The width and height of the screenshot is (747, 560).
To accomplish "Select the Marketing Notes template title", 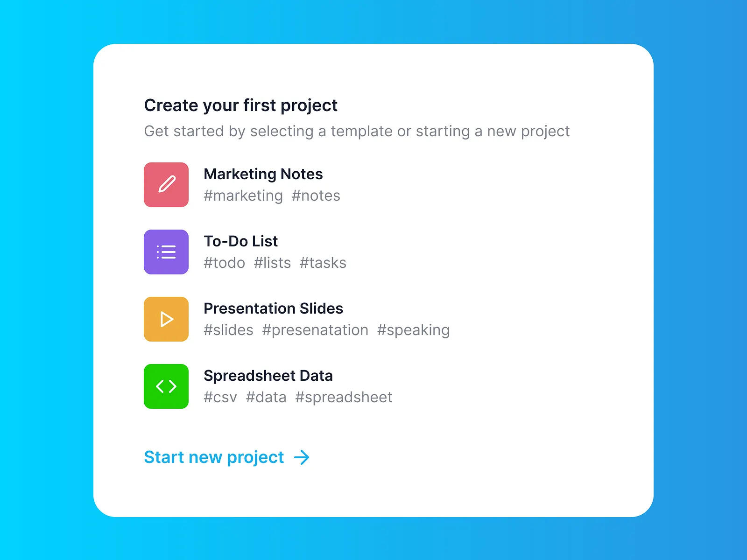I will [x=263, y=174].
